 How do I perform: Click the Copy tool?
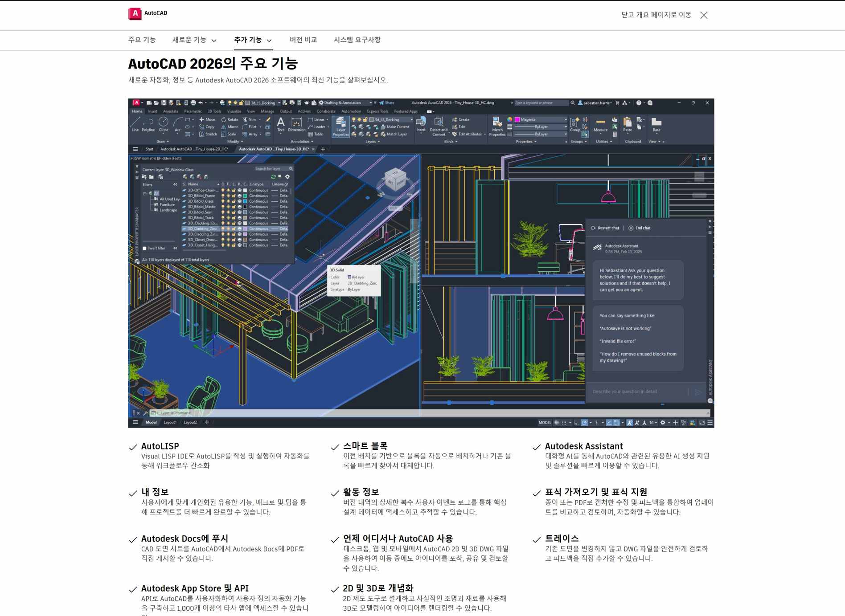207,127
